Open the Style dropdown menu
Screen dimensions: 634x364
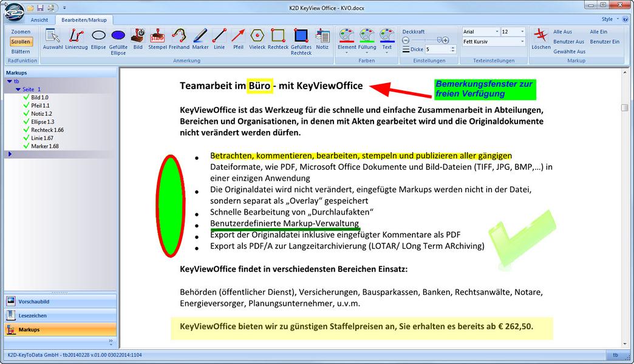610,19
